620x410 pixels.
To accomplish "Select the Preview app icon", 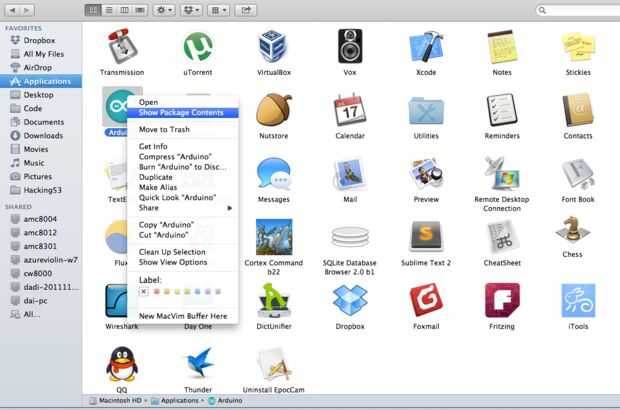I will (426, 173).
